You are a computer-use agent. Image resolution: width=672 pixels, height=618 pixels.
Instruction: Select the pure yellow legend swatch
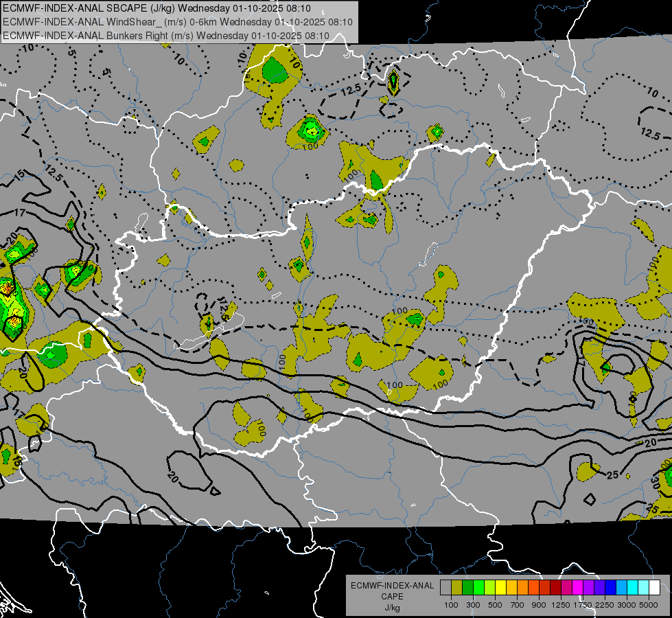(500, 588)
